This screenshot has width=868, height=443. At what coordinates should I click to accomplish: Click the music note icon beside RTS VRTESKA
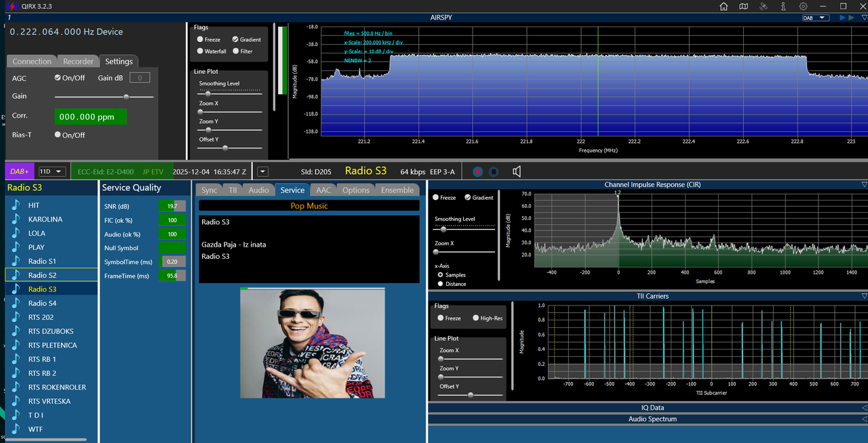(x=16, y=401)
